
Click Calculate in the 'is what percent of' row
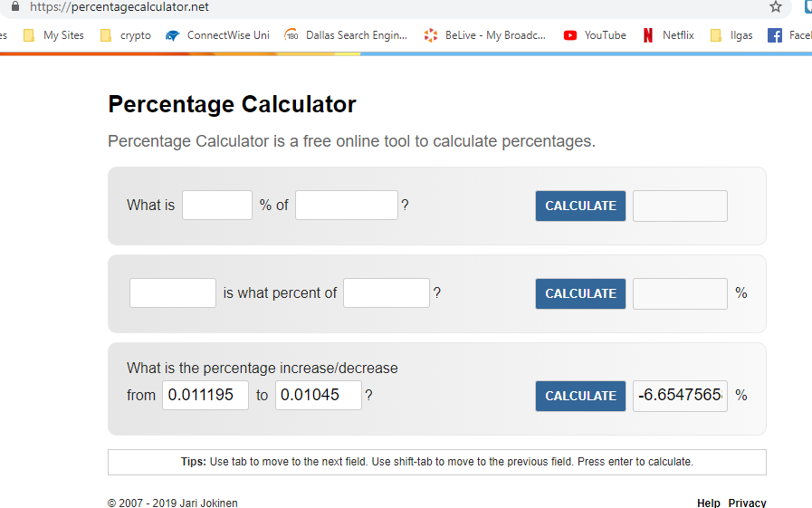point(580,293)
